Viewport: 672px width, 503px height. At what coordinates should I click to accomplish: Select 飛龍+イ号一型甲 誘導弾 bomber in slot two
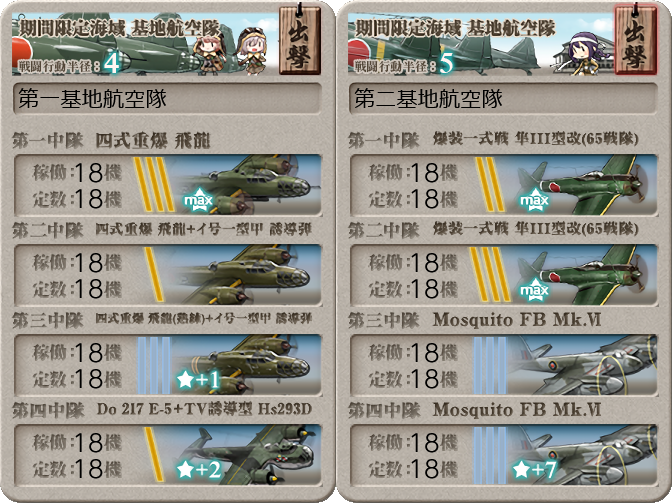[x=168, y=275]
